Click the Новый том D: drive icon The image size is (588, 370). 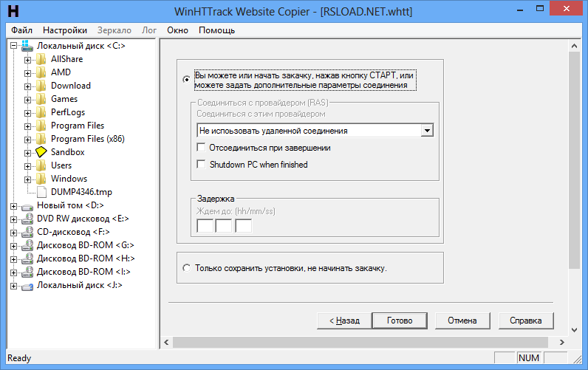tap(27, 207)
